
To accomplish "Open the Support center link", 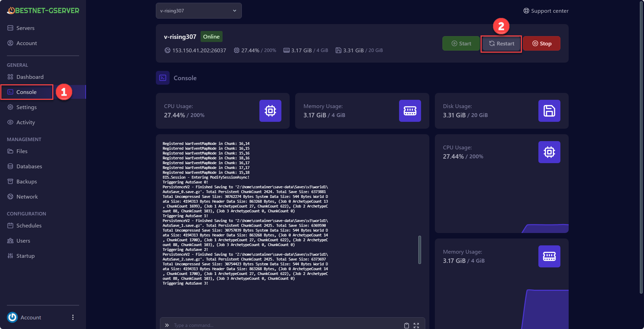I will (546, 11).
